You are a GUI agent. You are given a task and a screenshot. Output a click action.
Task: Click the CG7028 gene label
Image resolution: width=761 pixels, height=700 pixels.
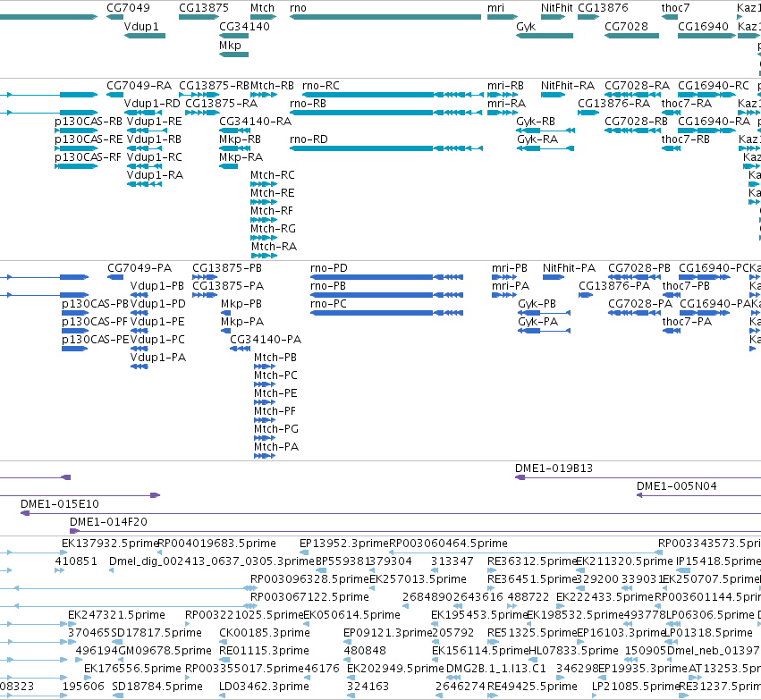click(626, 26)
